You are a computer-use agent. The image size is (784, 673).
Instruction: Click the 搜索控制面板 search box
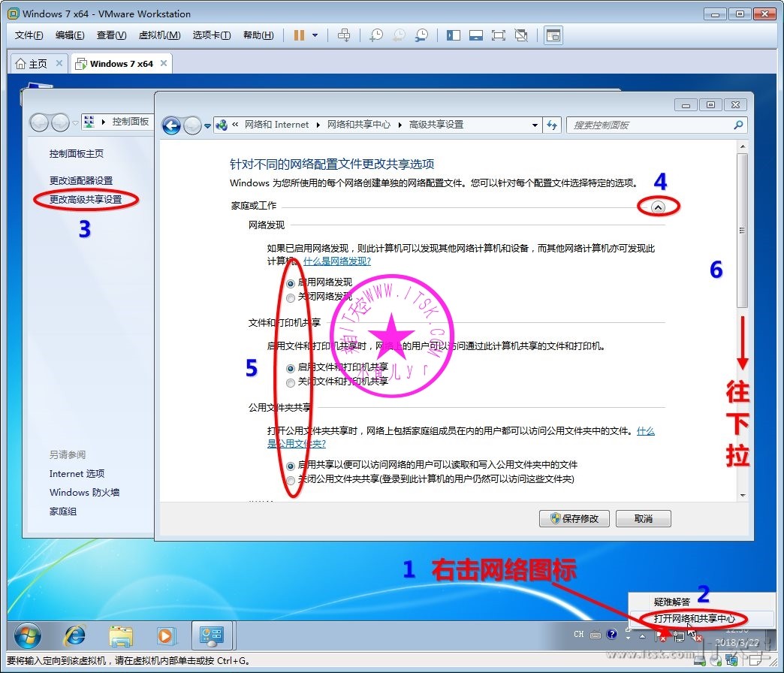650,125
